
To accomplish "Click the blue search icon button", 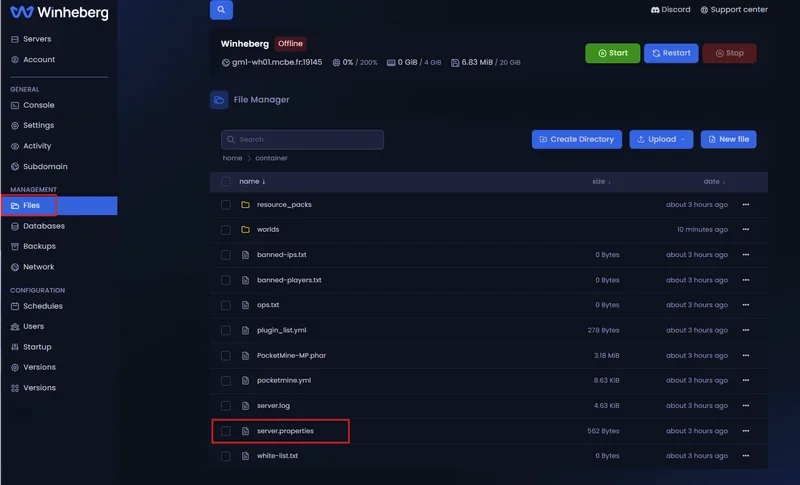I will [221, 10].
